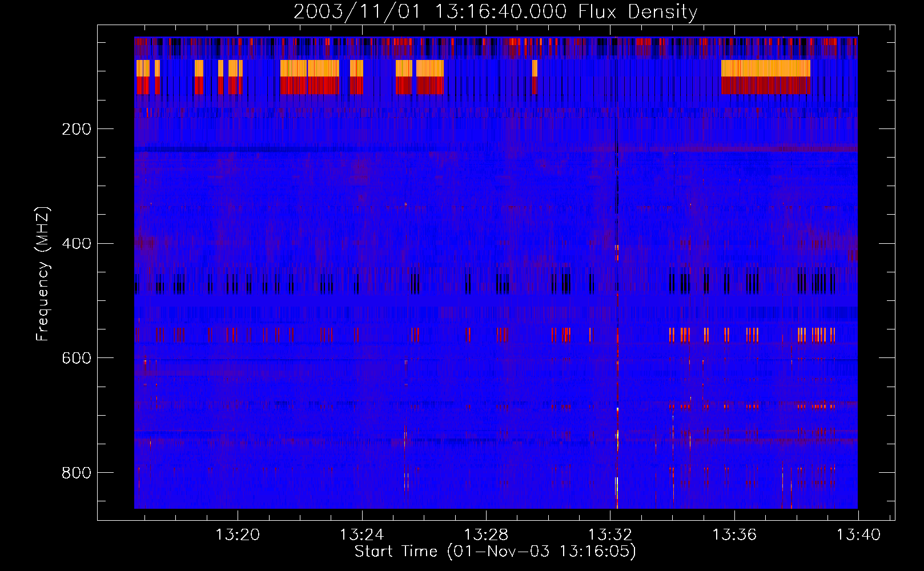The width and height of the screenshot is (924, 571).
Task: Click the 600 frequency tick label
Action: click(x=77, y=358)
